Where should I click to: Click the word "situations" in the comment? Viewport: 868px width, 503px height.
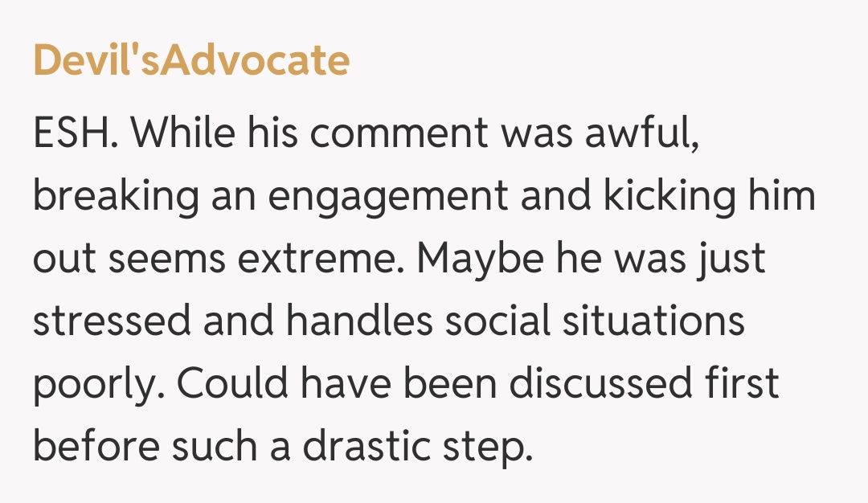[x=653, y=322]
